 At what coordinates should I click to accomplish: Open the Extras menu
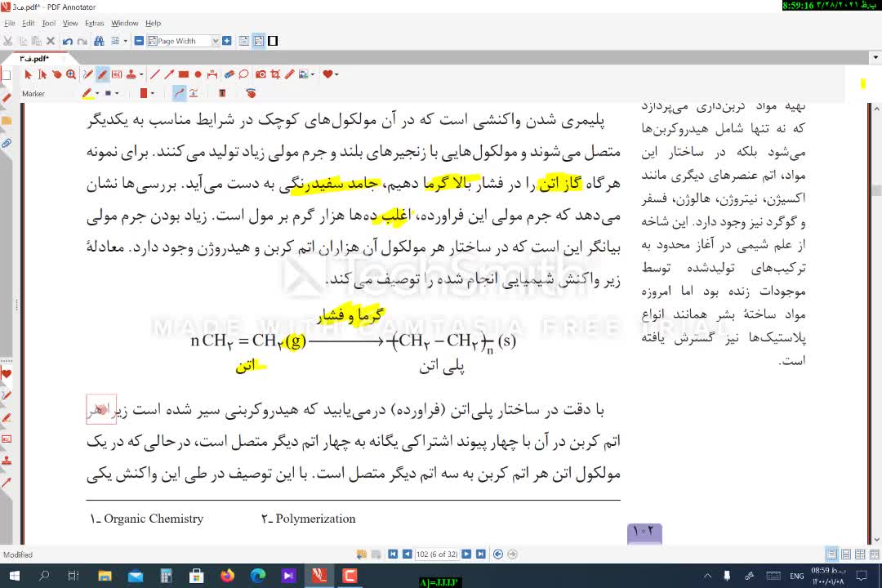pyautogui.click(x=95, y=23)
